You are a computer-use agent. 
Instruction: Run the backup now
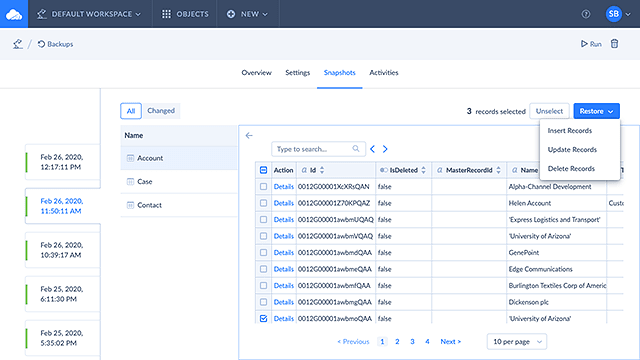click(x=591, y=44)
